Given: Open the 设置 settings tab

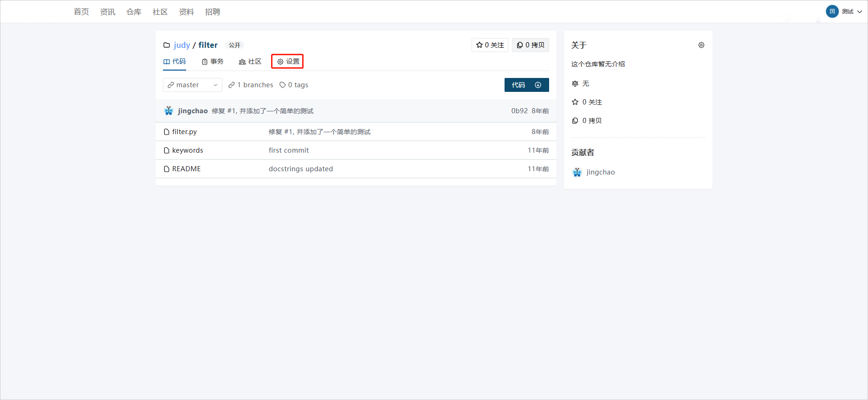Looking at the screenshot, I should (288, 61).
